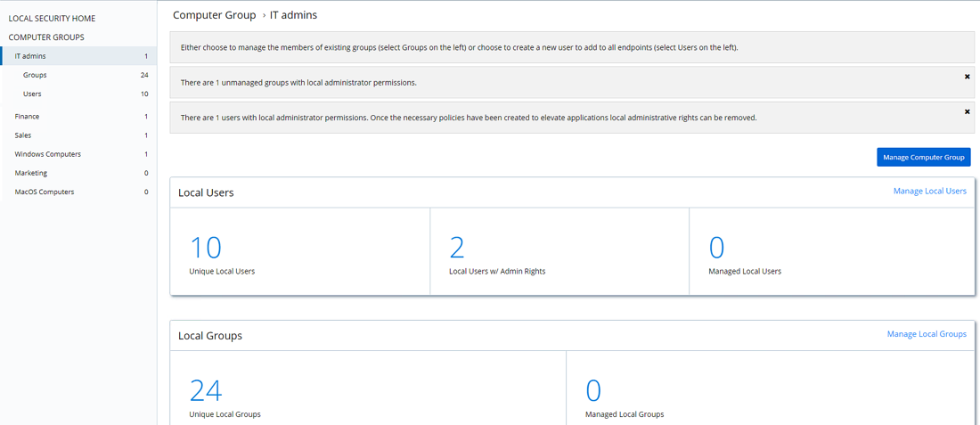Click the Manage Computer Group button

923,157
